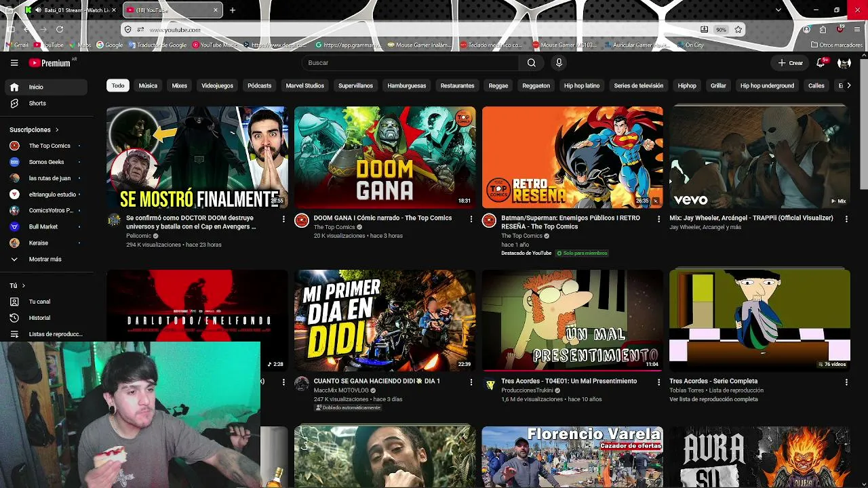Click the browser profile account icon
This screenshot has height=488, width=868.
pyautogui.click(x=806, y=30)
